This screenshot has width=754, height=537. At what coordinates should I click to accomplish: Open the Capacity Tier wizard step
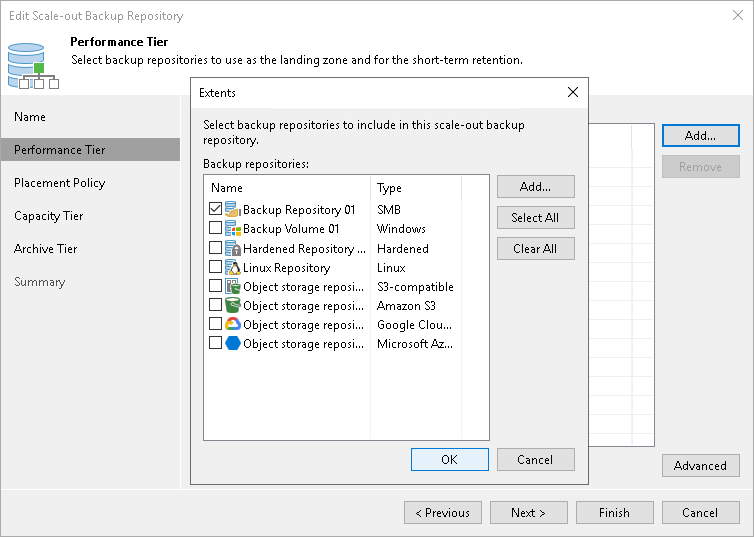pyautogui.click(x=49, y=216)
